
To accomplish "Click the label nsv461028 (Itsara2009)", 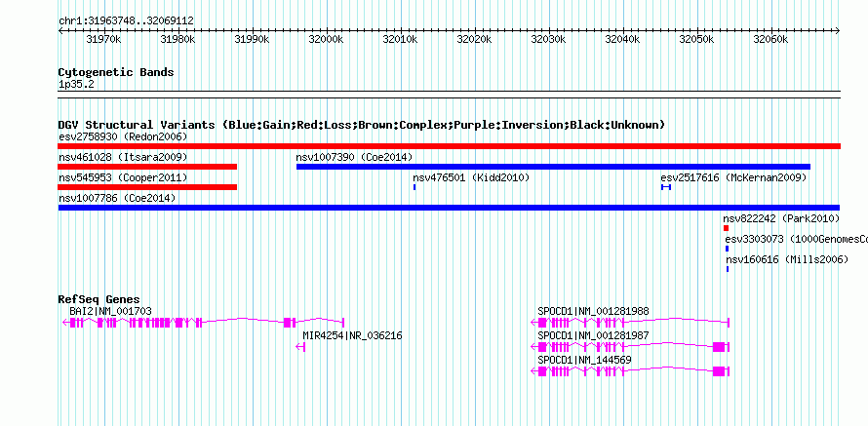I will click(123, 157).
